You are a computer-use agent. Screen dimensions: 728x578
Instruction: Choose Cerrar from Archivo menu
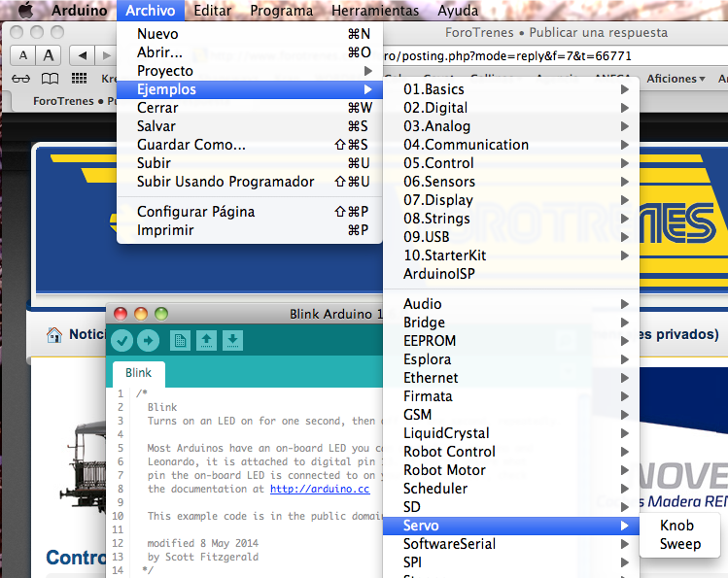(x=250, y=108)
